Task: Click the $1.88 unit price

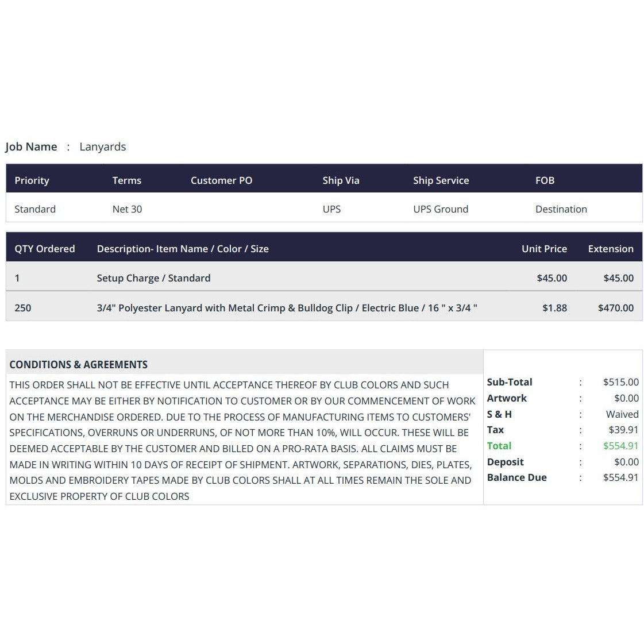Action: (554, 308)
